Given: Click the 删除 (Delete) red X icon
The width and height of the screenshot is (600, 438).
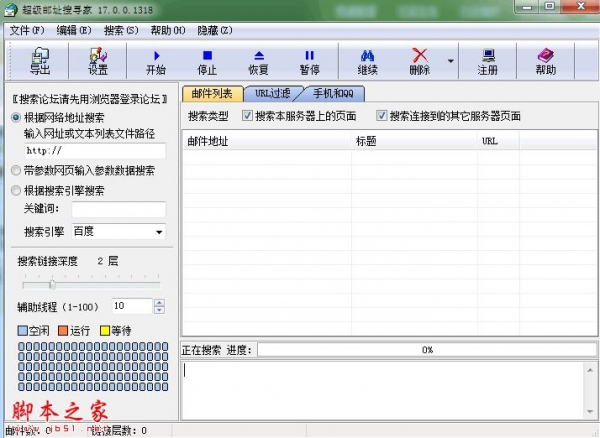Looking at the screenshot, I should [420, 61].
